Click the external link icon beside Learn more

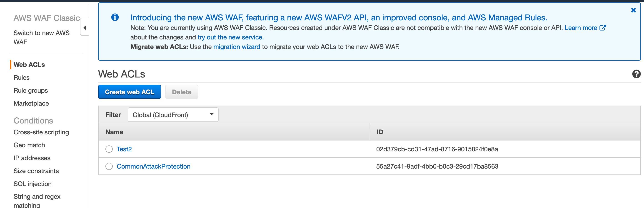pos(603,28)
